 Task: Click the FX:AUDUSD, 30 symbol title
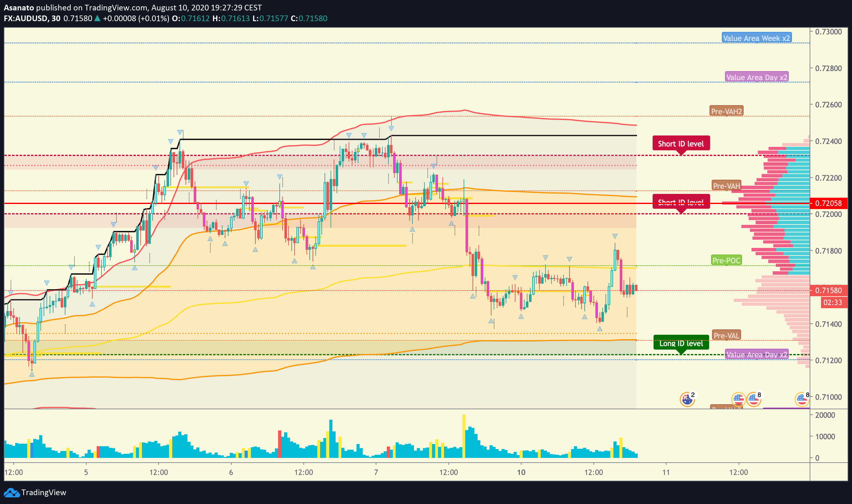32,18
